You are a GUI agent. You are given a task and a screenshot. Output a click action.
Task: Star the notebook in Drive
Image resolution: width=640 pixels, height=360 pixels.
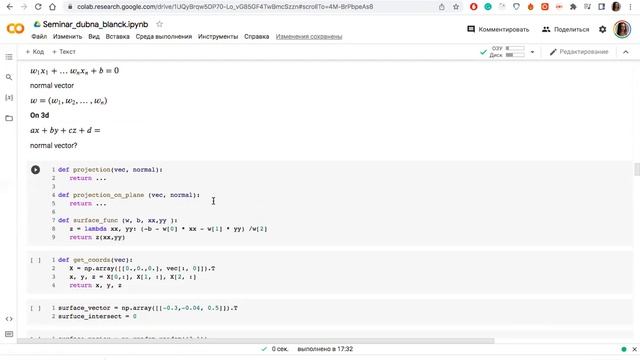(160, 24)
